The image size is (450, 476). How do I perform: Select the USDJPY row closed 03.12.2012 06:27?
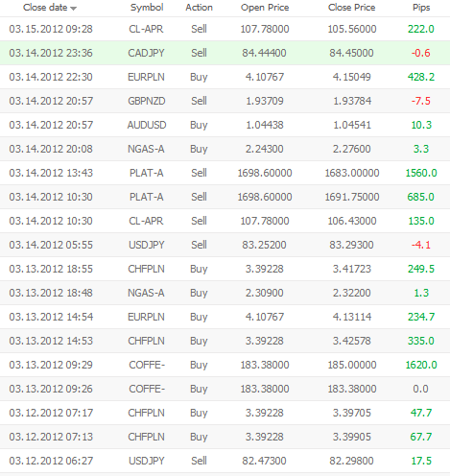pos(225,461)
